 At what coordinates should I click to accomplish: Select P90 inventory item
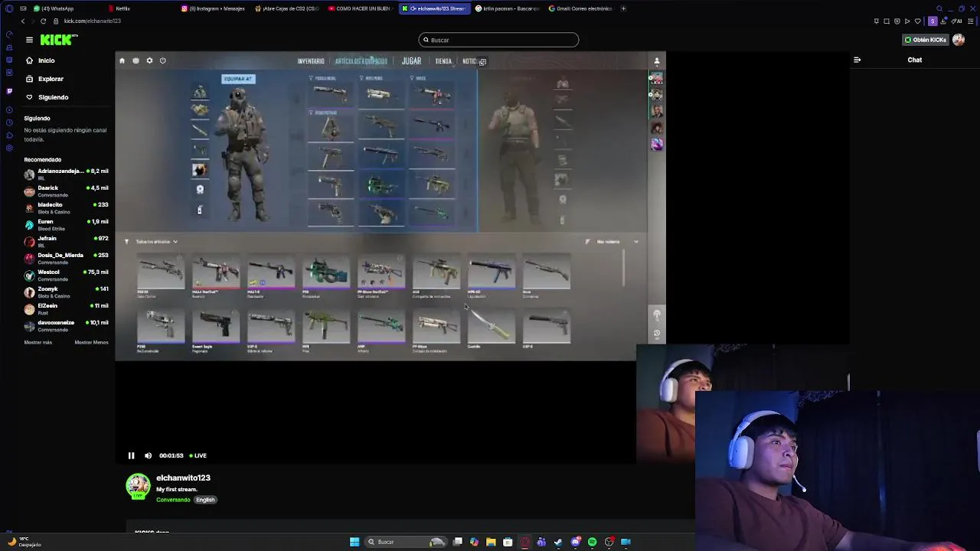326,275
